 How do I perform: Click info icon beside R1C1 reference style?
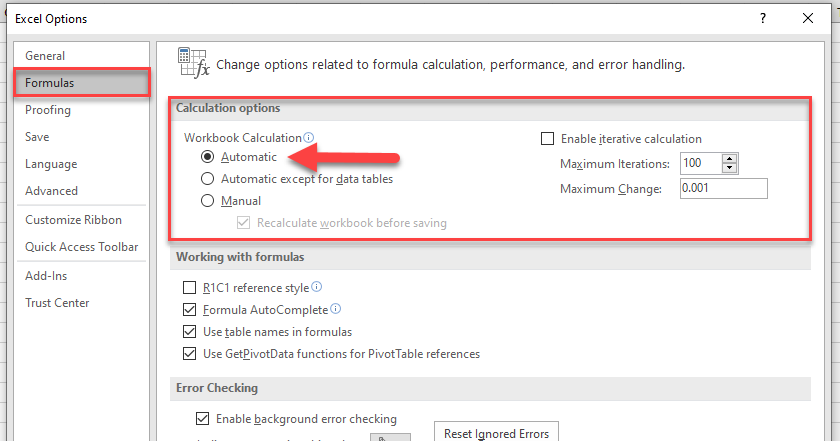coord(317,287)
